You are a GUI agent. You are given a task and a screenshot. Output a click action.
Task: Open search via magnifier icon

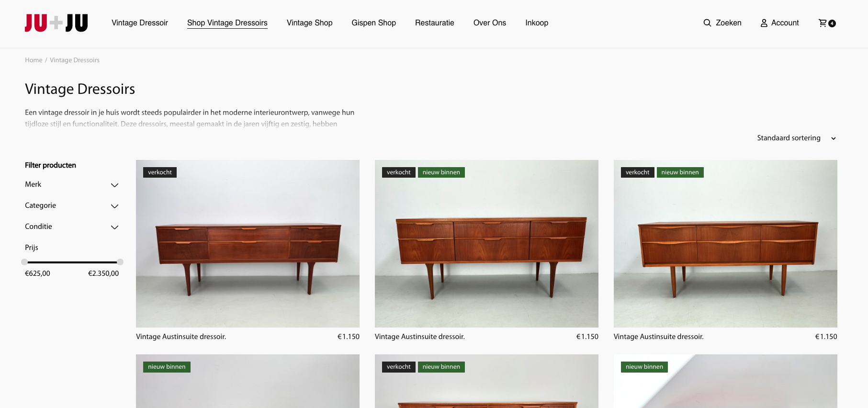(x=707, y=23)
